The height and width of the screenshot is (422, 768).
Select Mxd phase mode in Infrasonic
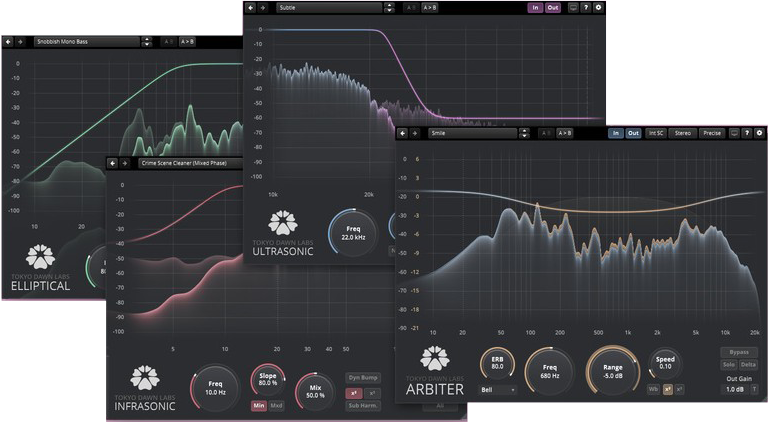(x=276, y=406)
